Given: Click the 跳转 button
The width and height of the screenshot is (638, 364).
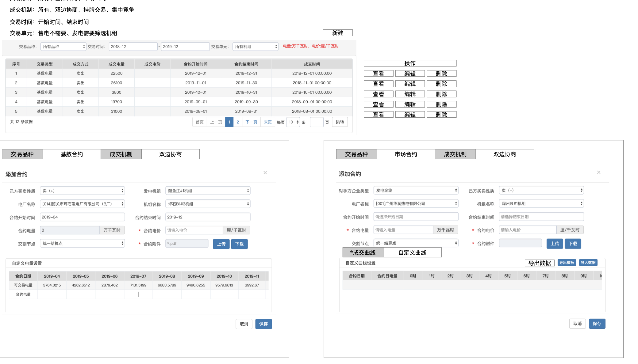Looking at the screenshot, I should [340, 122].
